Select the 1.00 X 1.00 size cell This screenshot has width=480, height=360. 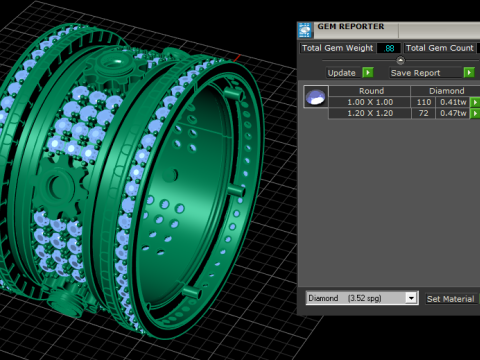(370, 102)
